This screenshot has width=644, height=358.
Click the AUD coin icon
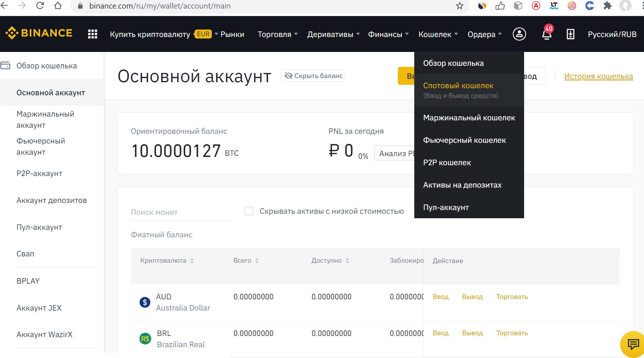145,302
